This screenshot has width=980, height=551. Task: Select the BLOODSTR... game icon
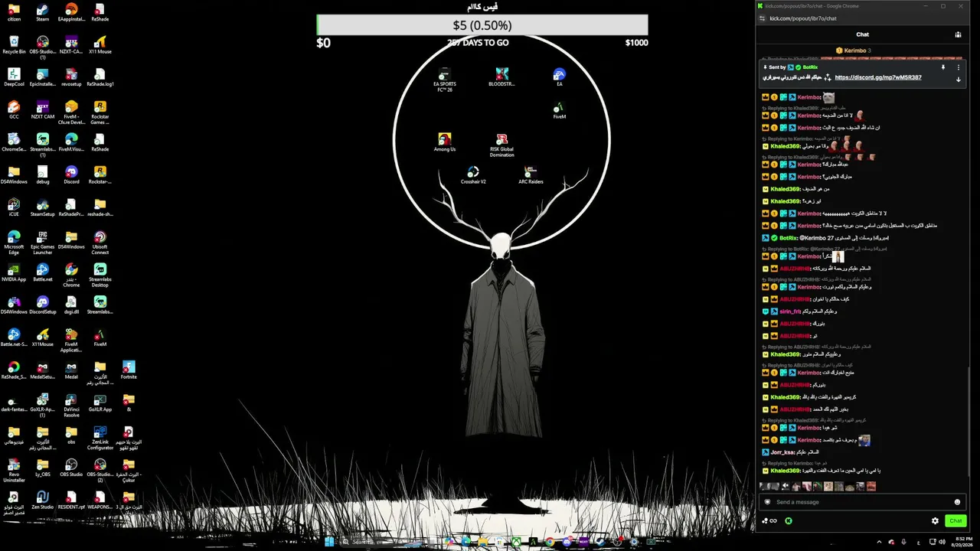[501, 77]
